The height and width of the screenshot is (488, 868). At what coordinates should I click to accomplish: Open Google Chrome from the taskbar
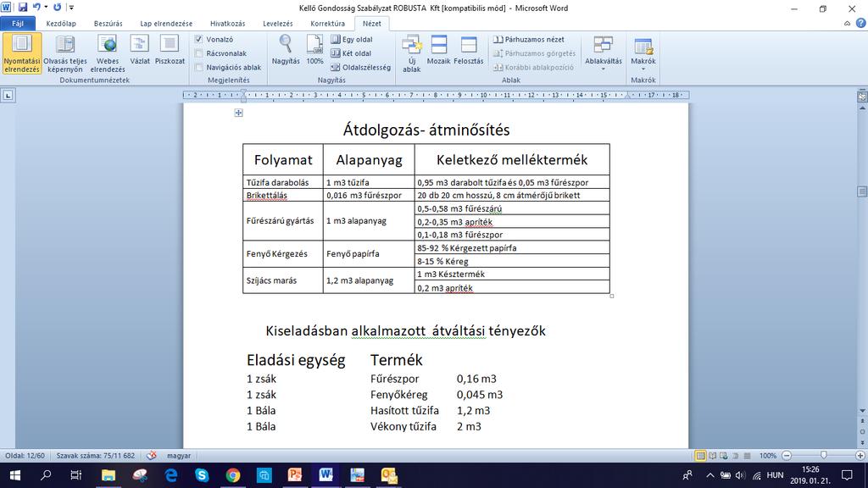[x=233, y=475]
